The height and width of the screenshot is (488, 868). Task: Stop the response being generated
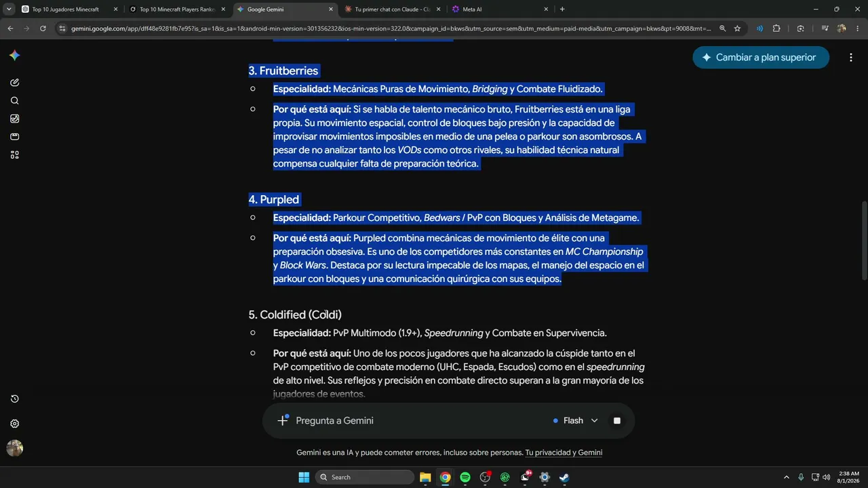[616, 421]
